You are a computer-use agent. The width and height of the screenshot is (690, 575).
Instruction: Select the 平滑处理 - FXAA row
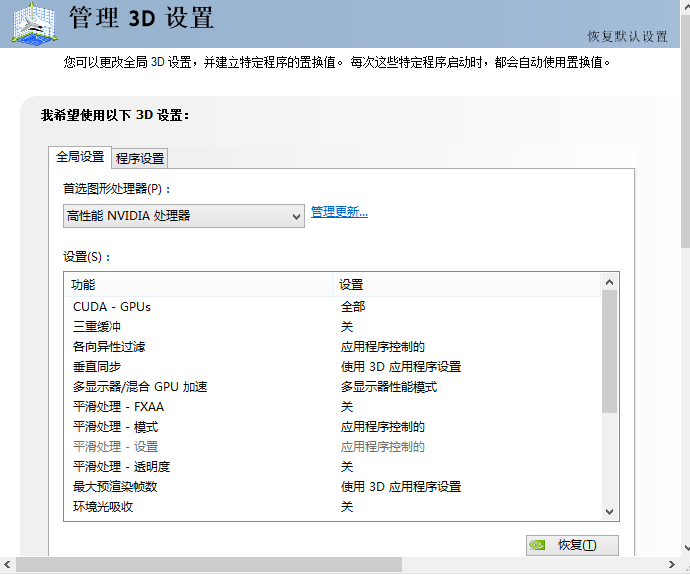[333, 407]
